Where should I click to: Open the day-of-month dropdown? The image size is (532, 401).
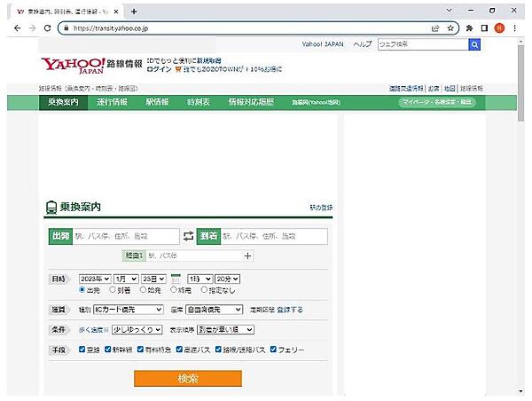click(153, 279)
